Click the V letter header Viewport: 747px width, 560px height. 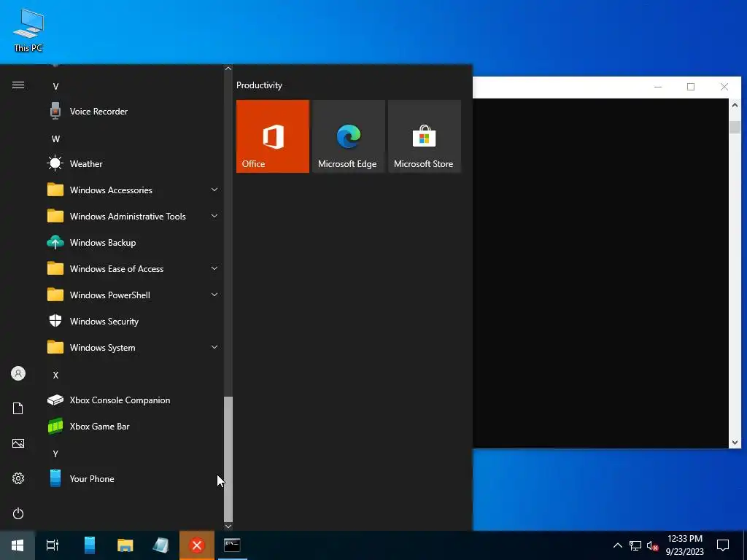pos(55,86)
